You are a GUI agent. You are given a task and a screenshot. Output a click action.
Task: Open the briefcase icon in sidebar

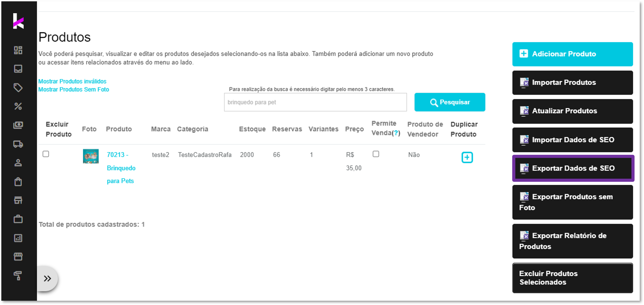18,219
